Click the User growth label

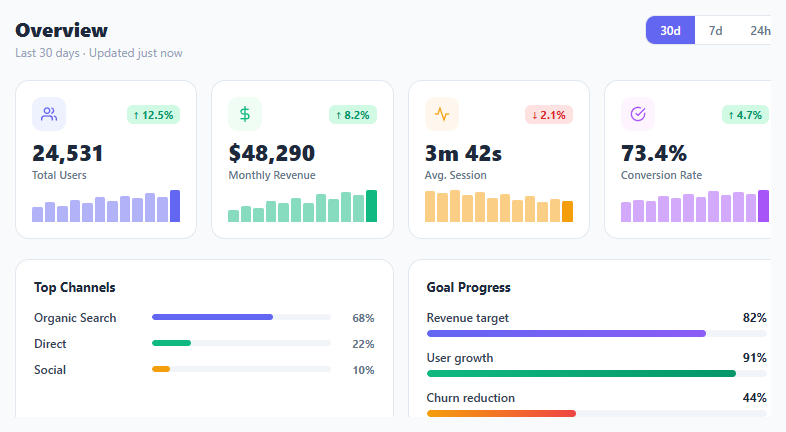pyautogui.click(x=460, y=358)
